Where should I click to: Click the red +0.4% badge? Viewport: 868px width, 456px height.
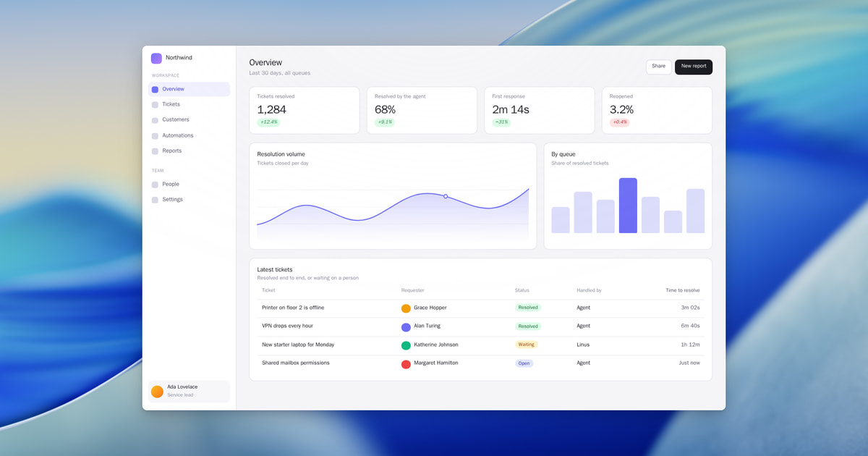(620, 122)
